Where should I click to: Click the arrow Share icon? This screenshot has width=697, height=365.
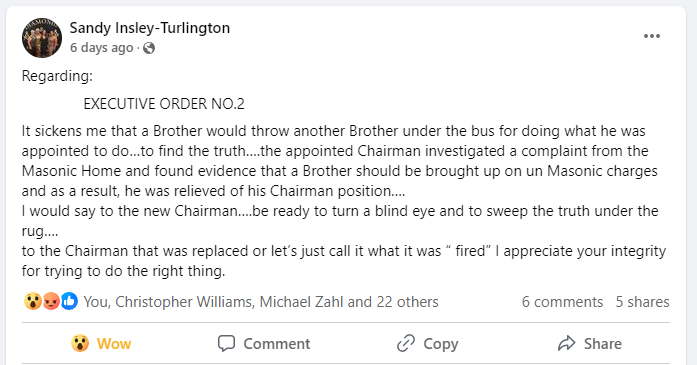[x=567, y=343]
